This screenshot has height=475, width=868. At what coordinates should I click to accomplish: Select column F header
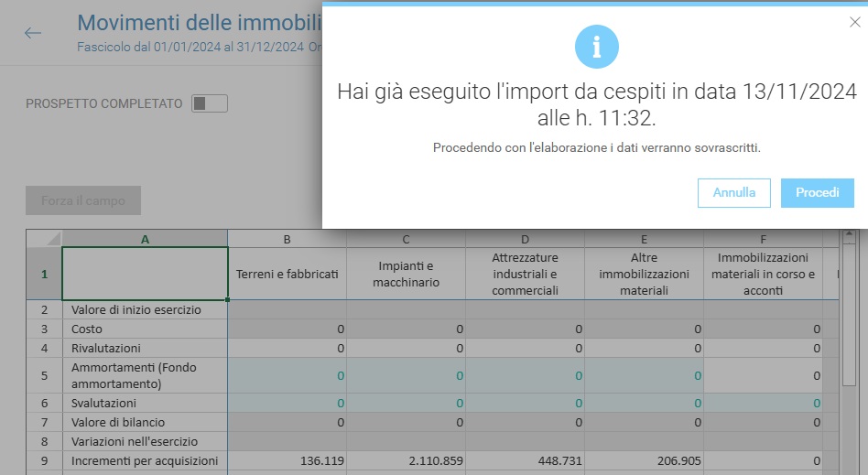click(x=763, y=239)
